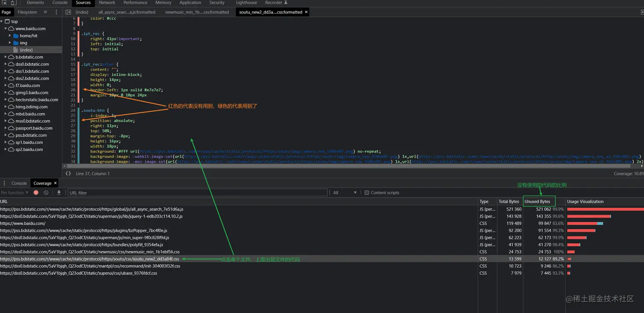
Task: Select the polyfill_9354efa.js coverage row
Action: 322,244
